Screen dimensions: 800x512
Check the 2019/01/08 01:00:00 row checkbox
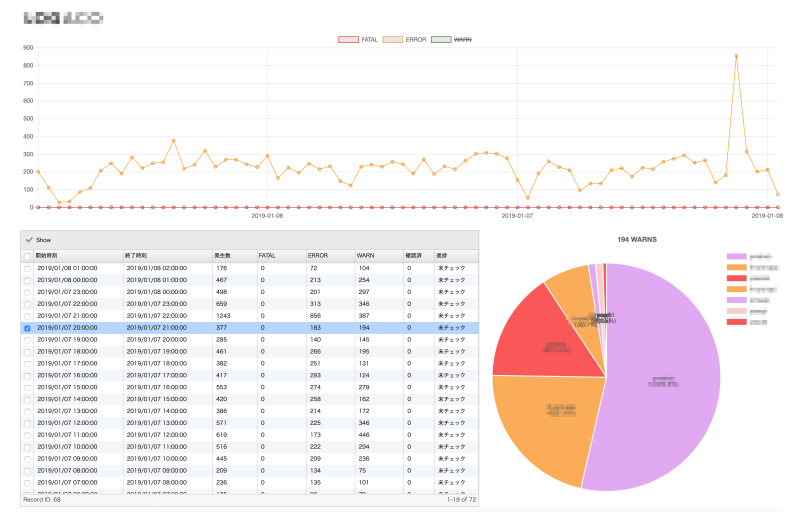(27, 269)
